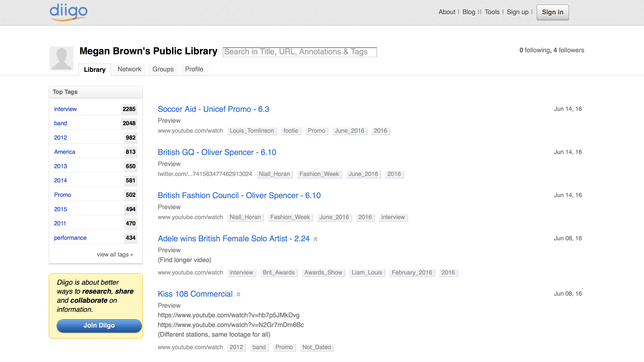The width and height of the screenshot is (644, 362).
Task: Open British GQ - Oliver Spencer bookmark
Action: tap(217, 153)
